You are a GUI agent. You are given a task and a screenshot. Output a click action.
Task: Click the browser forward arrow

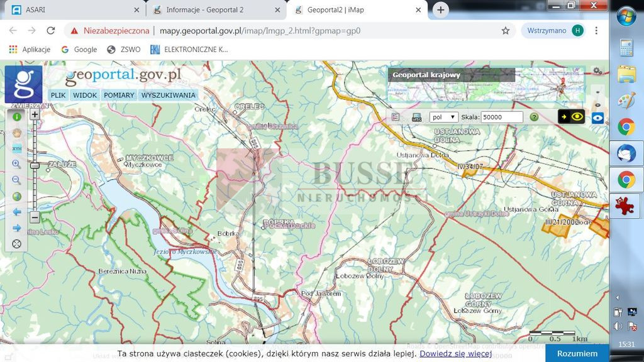pos(31,30)
